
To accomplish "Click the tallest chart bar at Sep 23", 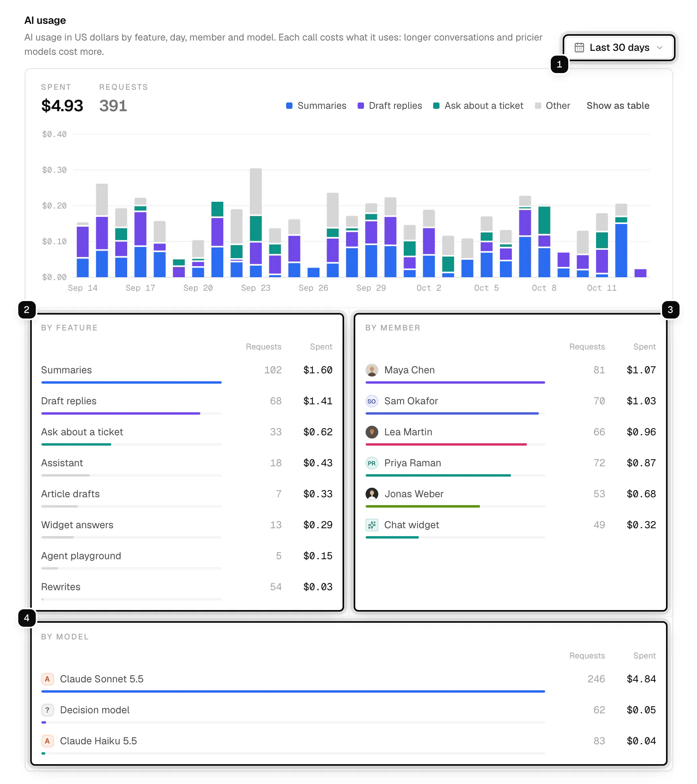I will coord(256,223).
